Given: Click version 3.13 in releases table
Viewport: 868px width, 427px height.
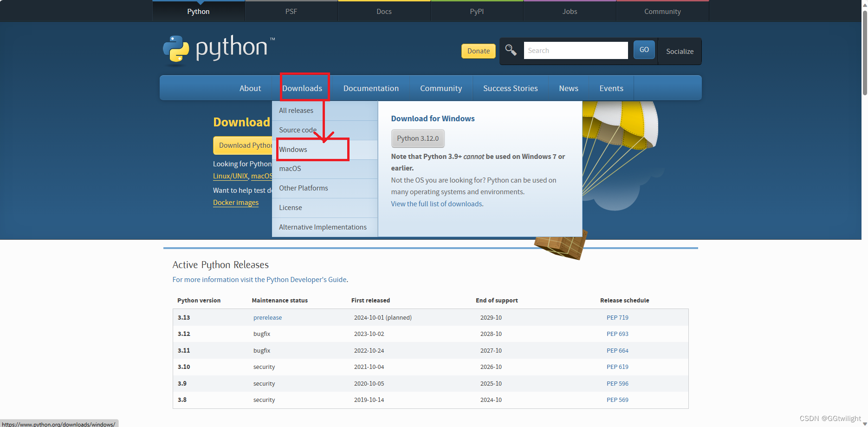Looking at the screenshot, I should tap(184, 318).
